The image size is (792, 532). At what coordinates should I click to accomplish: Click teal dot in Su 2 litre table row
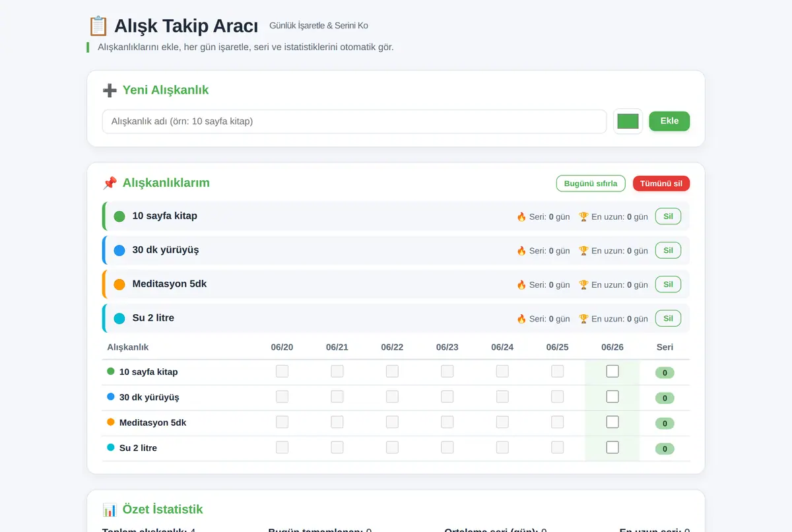click(111, 447)
